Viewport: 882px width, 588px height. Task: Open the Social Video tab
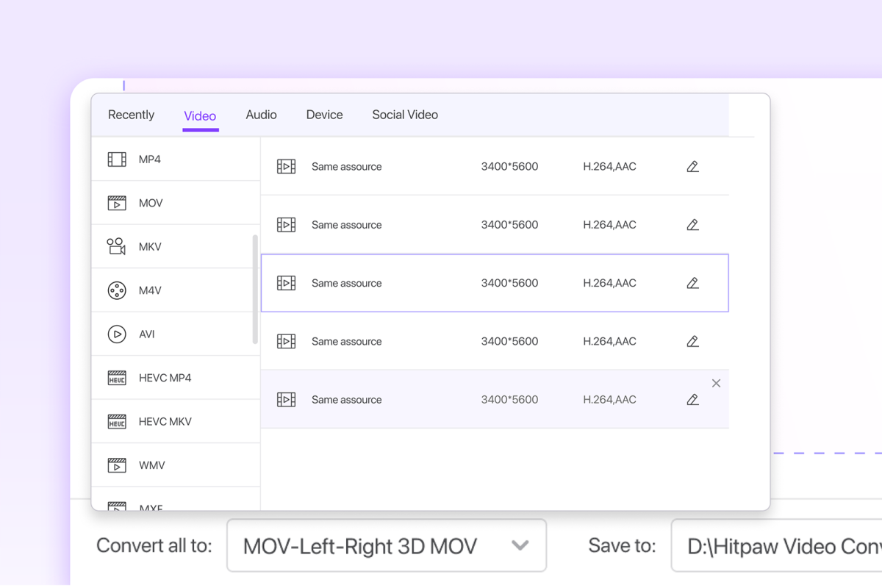(x=405, y=115)
